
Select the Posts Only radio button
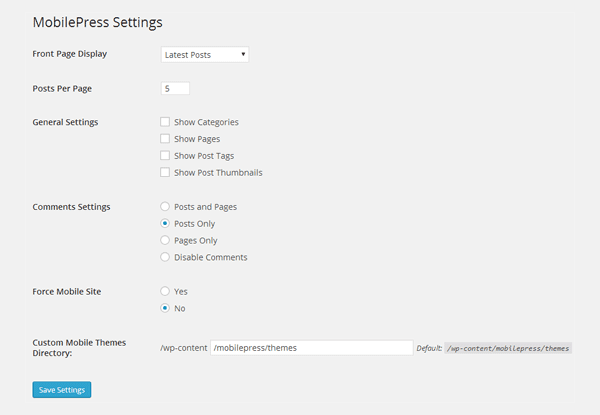click(165, 223)
